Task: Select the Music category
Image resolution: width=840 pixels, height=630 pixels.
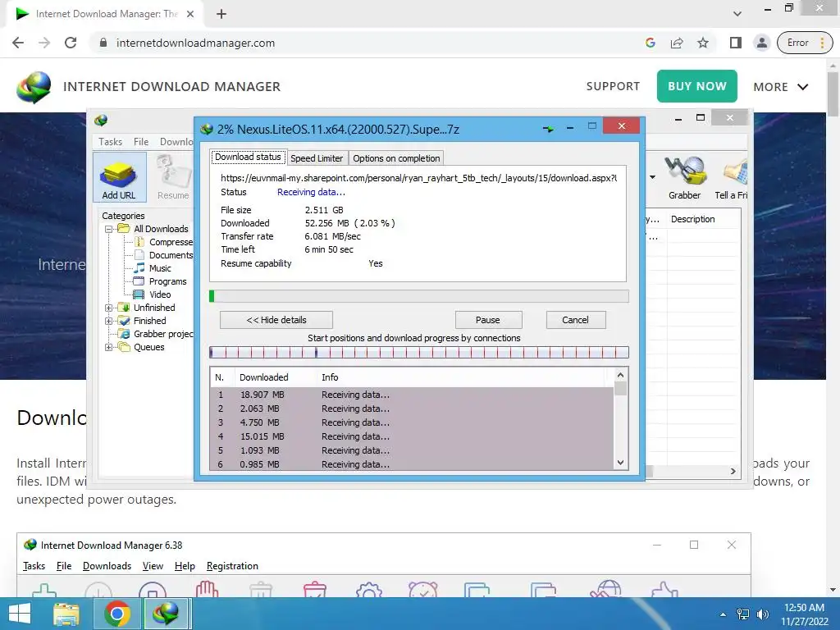Action: [153, 268]
